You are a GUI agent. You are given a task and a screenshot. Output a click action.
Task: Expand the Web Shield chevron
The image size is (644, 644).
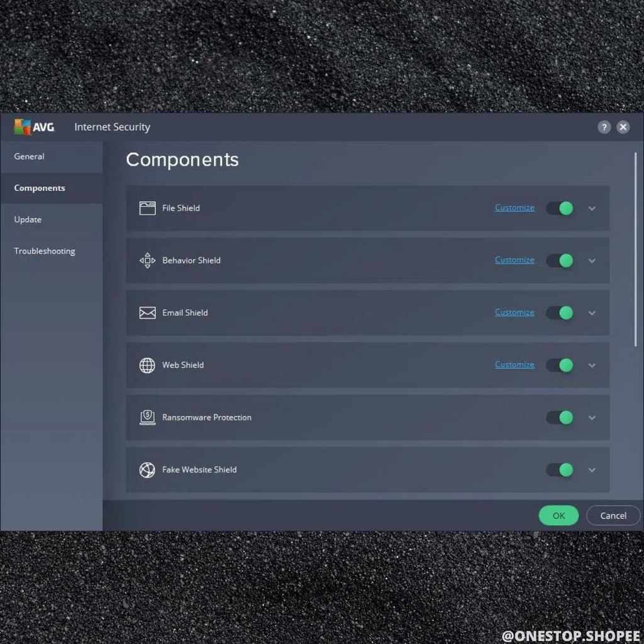pyautogui.click(x=592, y=365)
